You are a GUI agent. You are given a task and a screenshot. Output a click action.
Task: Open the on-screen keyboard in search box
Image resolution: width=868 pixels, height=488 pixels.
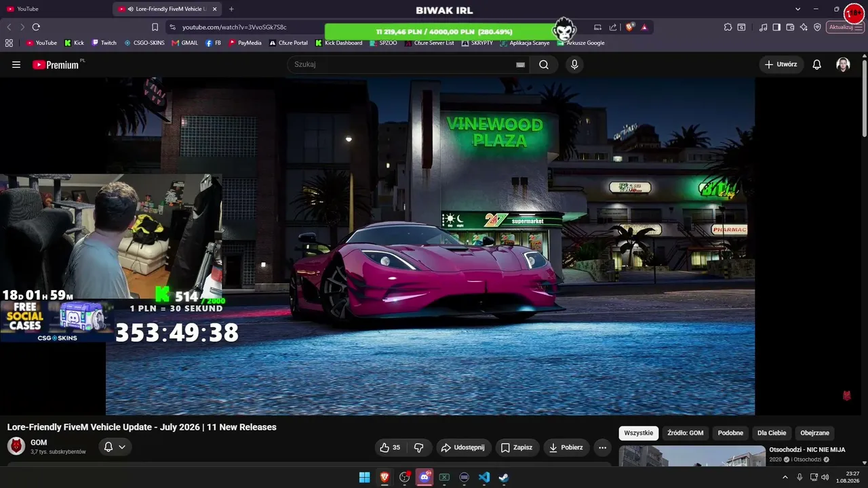[520, 64]
